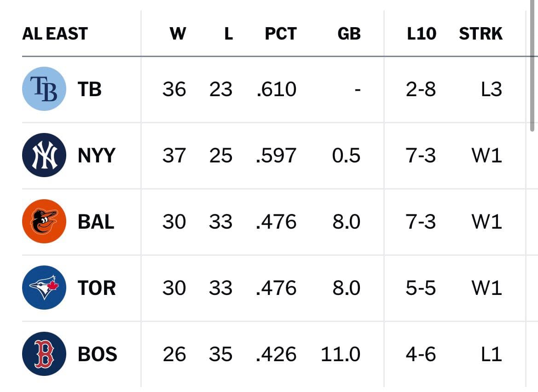This screenshot has width=538, height=392.
Task: Open the TB team link
Action: [90, 89]
